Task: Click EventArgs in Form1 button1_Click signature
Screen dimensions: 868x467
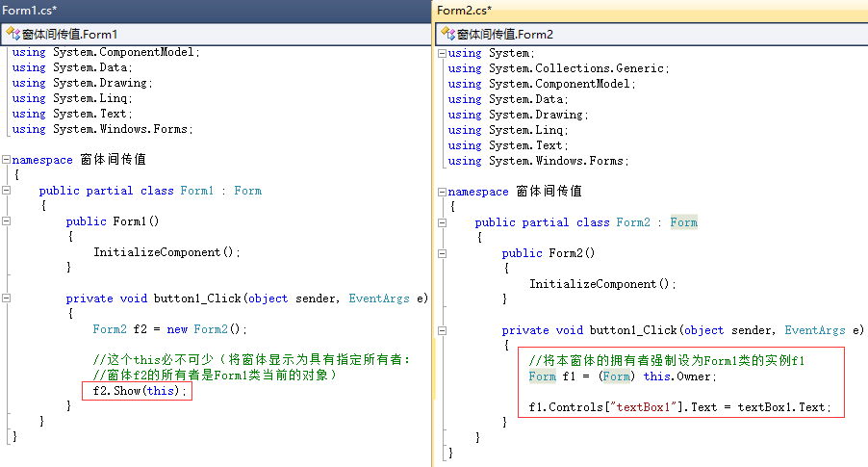Action: point(379,298)
